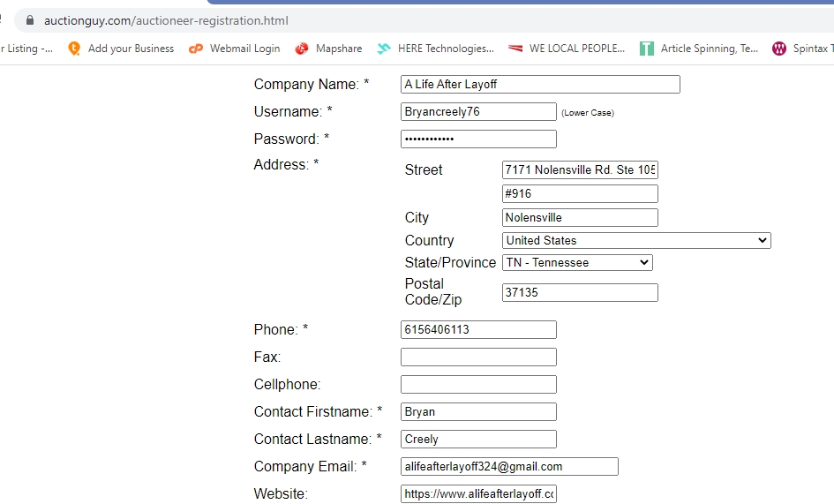The image size is (834, 504).
Task: Open the Spintax bookmark
Action: click(x=801, y=49)
